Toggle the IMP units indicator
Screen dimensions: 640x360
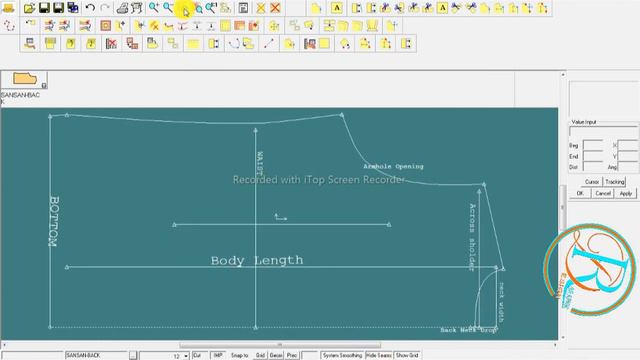[218, 356]
